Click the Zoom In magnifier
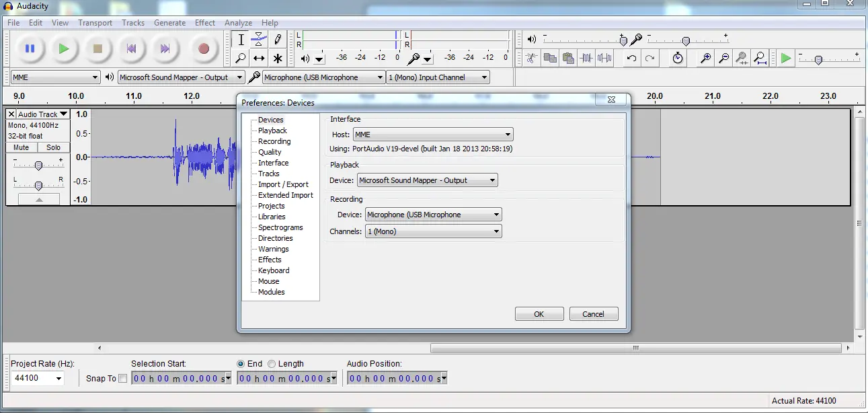The image size is (868, 413). point(705,58)
